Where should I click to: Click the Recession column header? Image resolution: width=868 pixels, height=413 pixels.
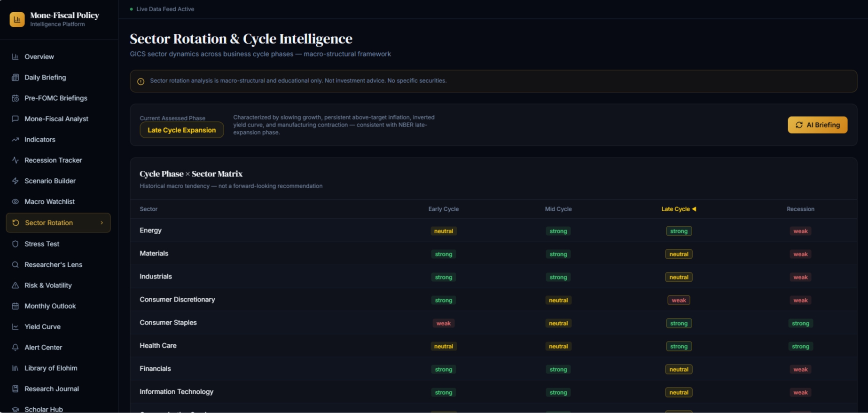[x=800, y=209]
